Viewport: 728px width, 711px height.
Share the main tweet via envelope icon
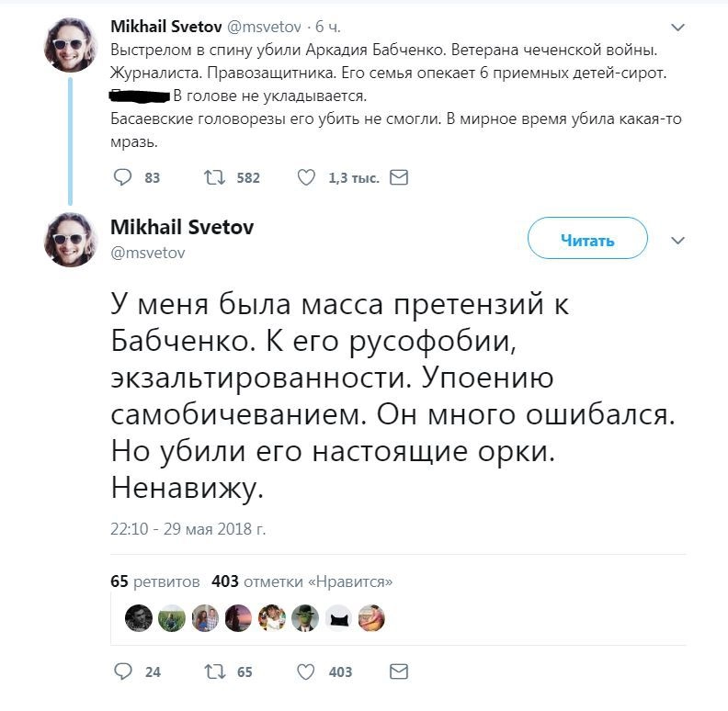399,671
